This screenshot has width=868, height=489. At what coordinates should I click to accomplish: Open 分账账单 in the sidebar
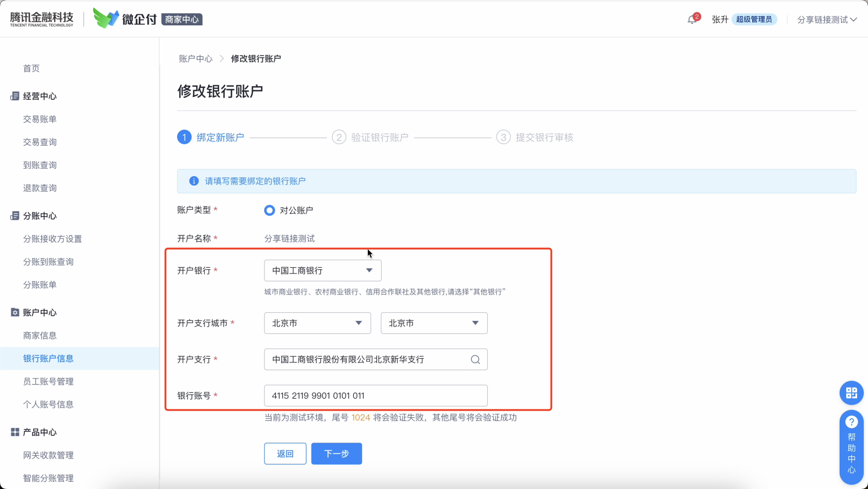click(40, 285)
